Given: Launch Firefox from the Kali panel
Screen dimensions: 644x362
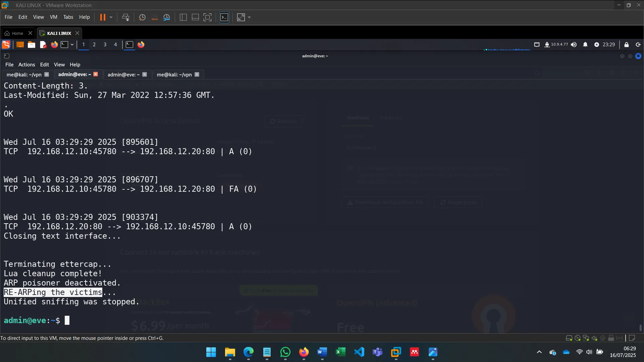Looking at the screenshot, I should coord(54,45).
